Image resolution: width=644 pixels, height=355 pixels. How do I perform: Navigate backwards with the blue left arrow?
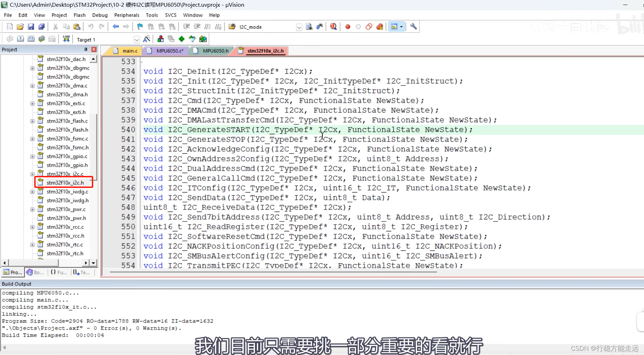click(x=115, y=27)
